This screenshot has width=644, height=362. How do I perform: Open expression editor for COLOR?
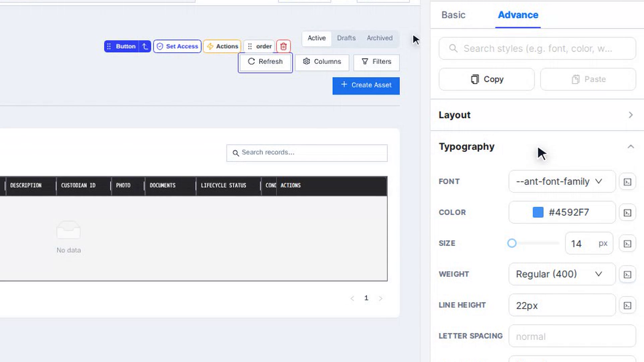(627, 213)
